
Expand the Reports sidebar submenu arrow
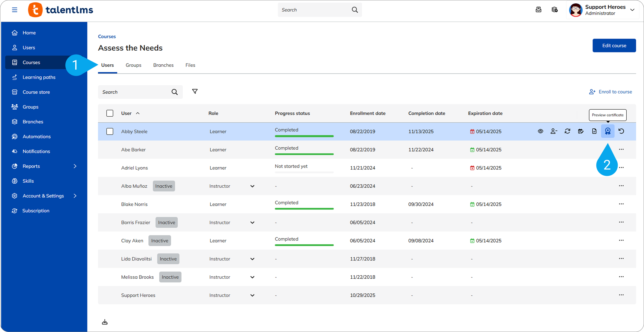click(x=75, y=166)
